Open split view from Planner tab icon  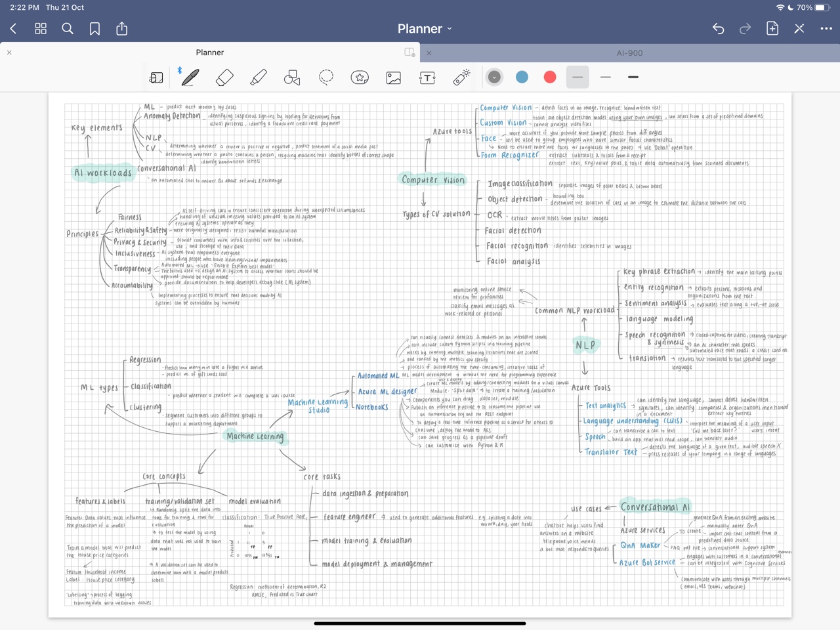[x=410, y=52]
